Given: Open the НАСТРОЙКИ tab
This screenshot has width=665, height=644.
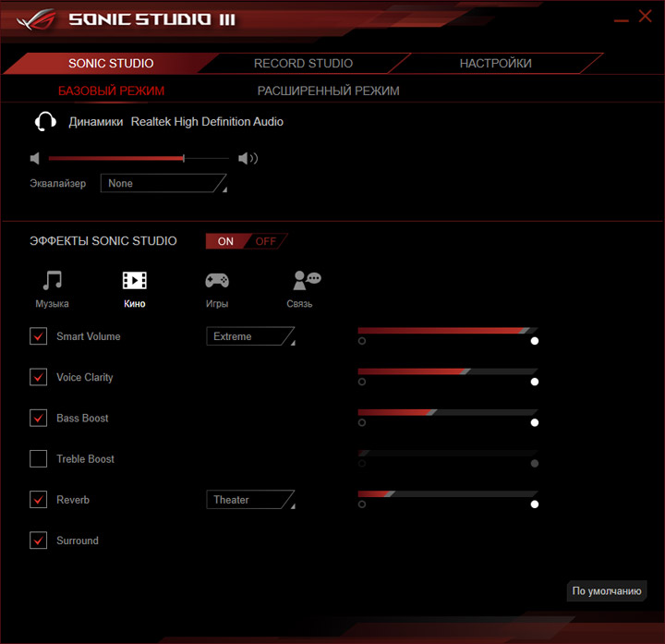Looking at the screenshot, I should coord(495,63).
